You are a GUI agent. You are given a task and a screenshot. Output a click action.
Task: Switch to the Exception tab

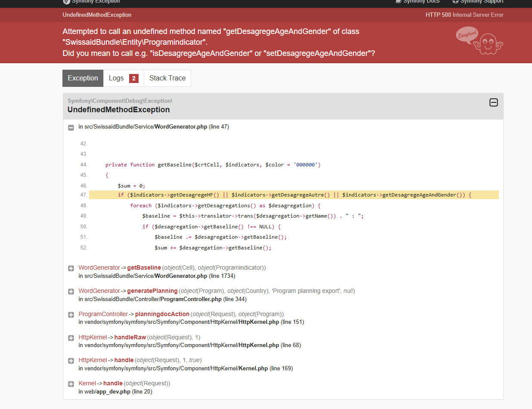click(x=83, y=78)
